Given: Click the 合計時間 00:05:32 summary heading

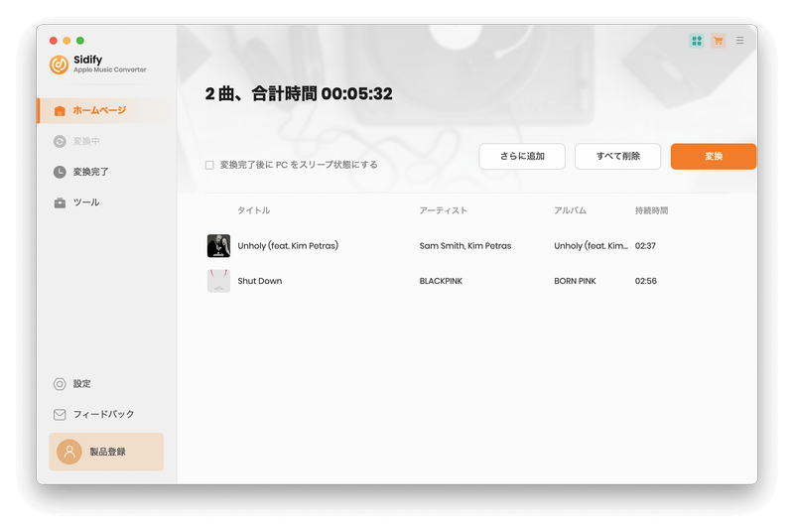Looking at the screenshot, I should [299, 93].
